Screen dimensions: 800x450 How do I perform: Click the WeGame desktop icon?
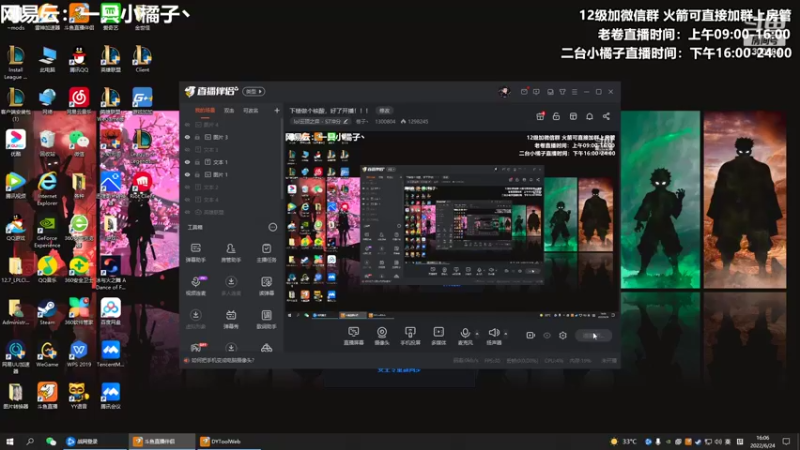(x=47, y=354)
